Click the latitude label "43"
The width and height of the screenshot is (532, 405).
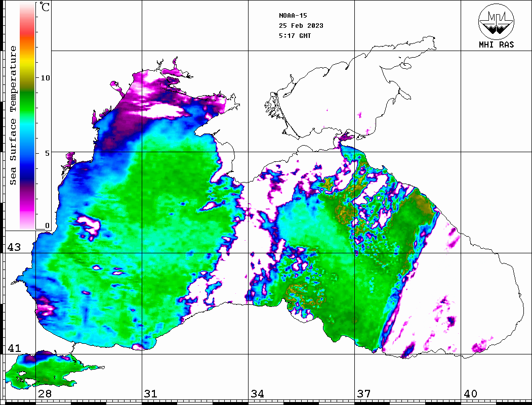pos(14,247)
